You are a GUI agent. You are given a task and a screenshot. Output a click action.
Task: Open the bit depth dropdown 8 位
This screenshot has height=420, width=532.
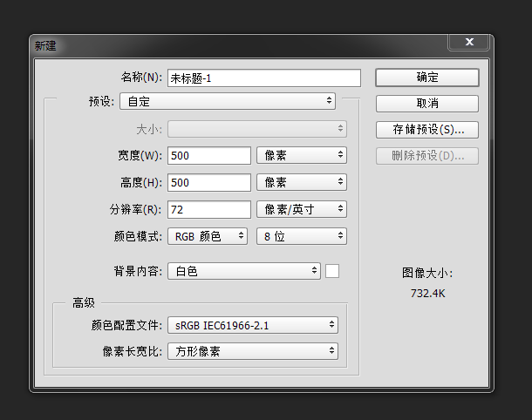click(x=302, y=236)
